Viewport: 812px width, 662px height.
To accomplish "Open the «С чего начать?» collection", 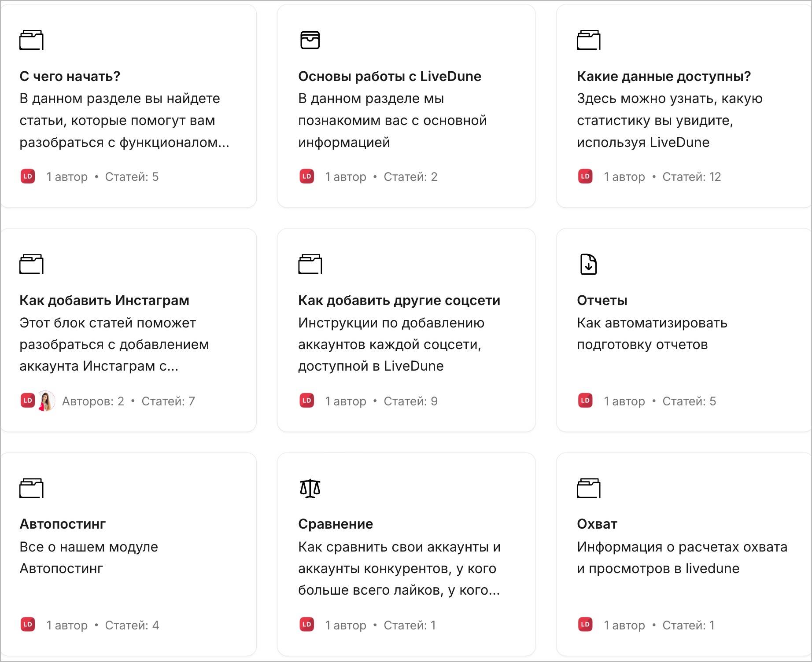I will [70, 76].
